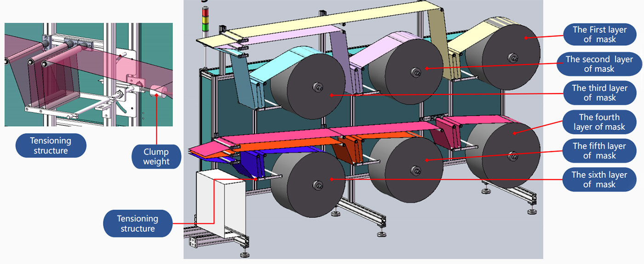644x264 pixels.
Task: Click 'The First layer of mask' label
Action: pyautogui.click(x=599, y=34)
